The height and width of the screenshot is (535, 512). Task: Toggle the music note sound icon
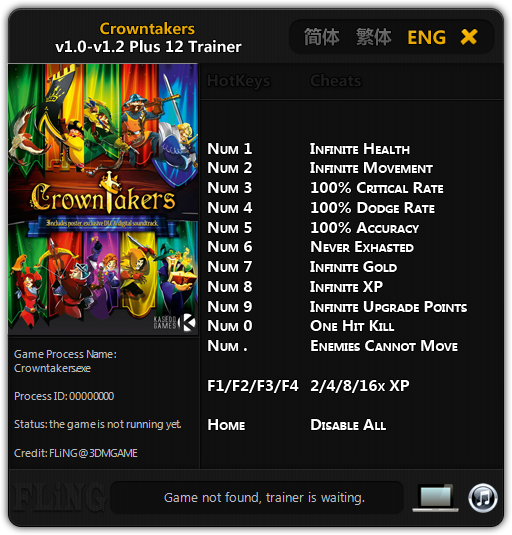(x=482, y=498)
